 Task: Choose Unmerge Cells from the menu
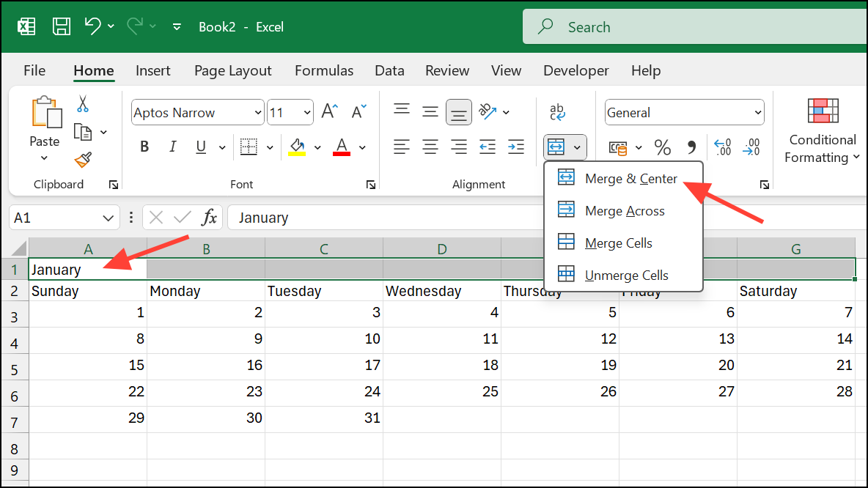tap(626, 276)
